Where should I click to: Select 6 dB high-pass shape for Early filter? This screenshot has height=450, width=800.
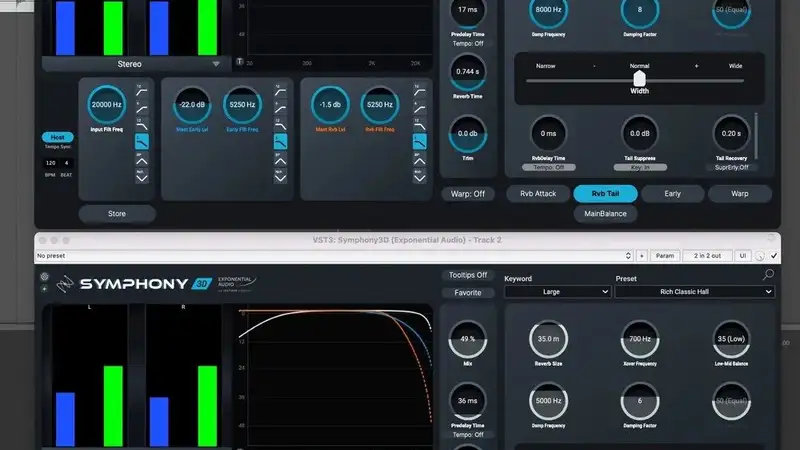click(281, 107)
